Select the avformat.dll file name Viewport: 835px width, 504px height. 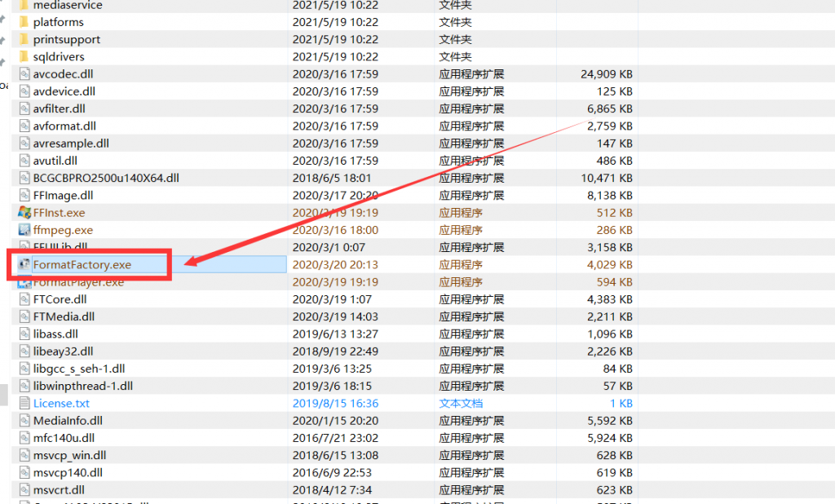pyautogui.click(x=64, y=126)
